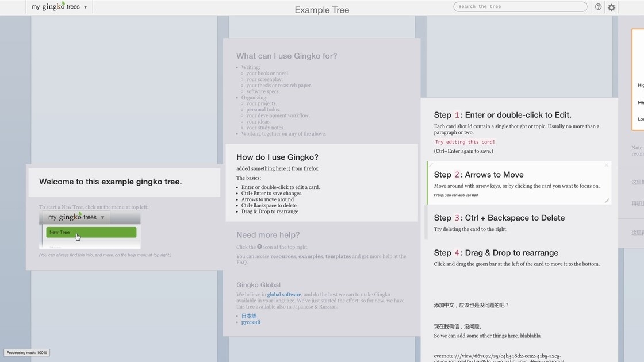Viewport: 644px width, 362px height.
Task: Open the 日本語 language link
Action: 249,316
